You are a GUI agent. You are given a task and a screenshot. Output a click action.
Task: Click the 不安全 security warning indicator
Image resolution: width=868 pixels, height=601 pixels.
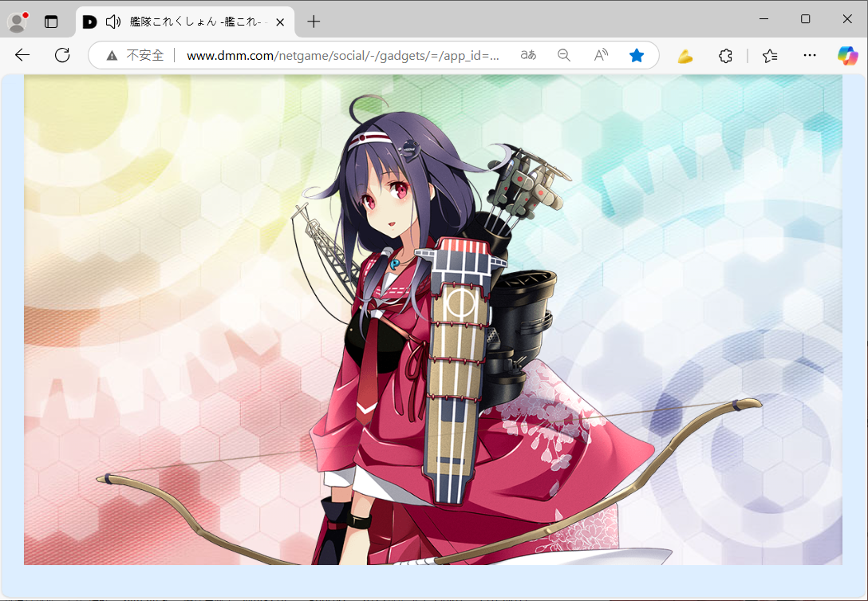[x=136, y=55]
